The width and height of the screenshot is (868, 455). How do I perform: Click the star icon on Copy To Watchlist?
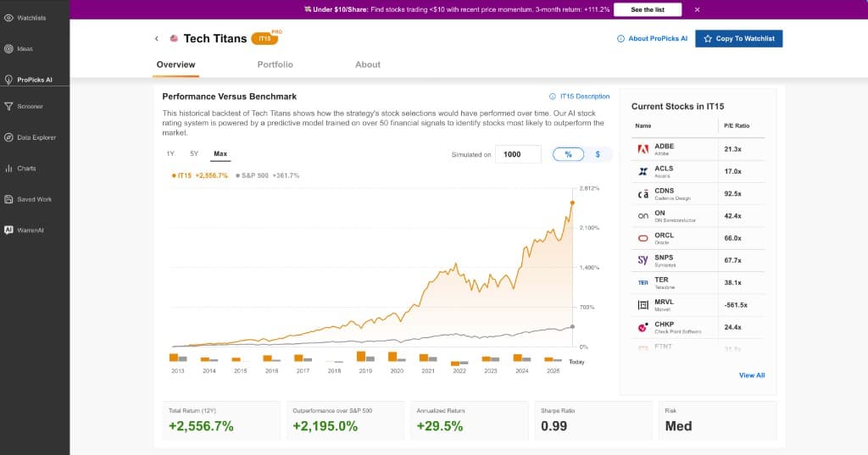pyautogui.click(x=708, y=39)
